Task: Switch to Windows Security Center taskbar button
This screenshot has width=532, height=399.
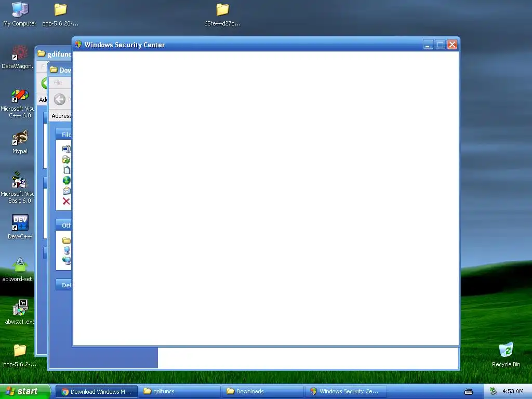Action: click(345, 392)
